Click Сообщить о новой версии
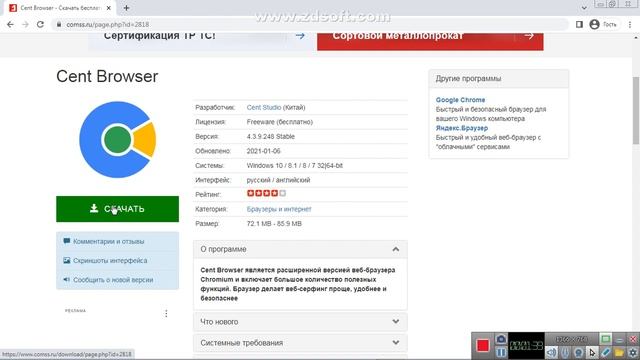The width and height of the screenshot is (640, 360). [113, 280]
